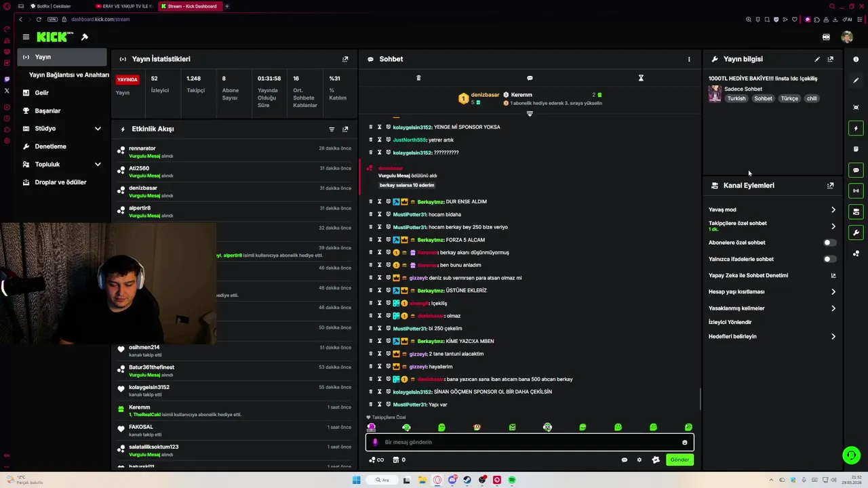This screenshot has width=868, height=488.
Task: Open Steam from the taskbar
Action: [x=467, y=480]
